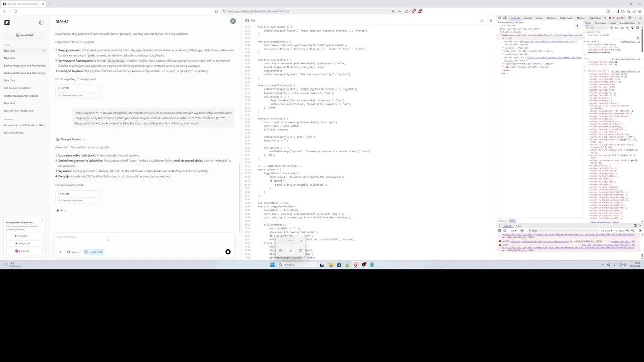The height and width of the screenshot is (362, 644).
Task: Open Backup Restoration and Preview chat
Action: tap(24, 66)
